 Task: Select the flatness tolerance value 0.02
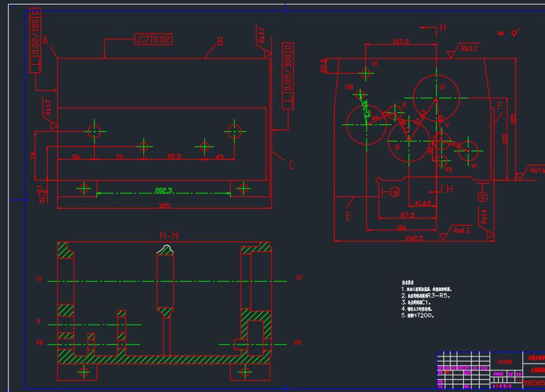pyautogui.click(x=162, y=39)
